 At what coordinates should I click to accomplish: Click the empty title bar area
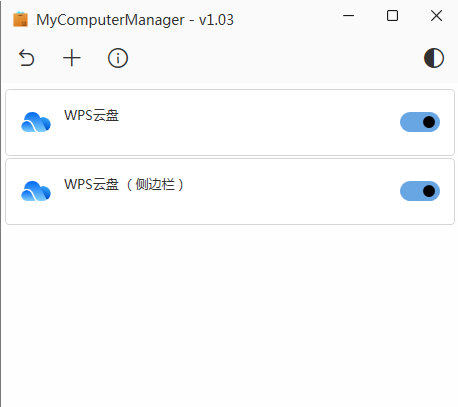[287, 17]
